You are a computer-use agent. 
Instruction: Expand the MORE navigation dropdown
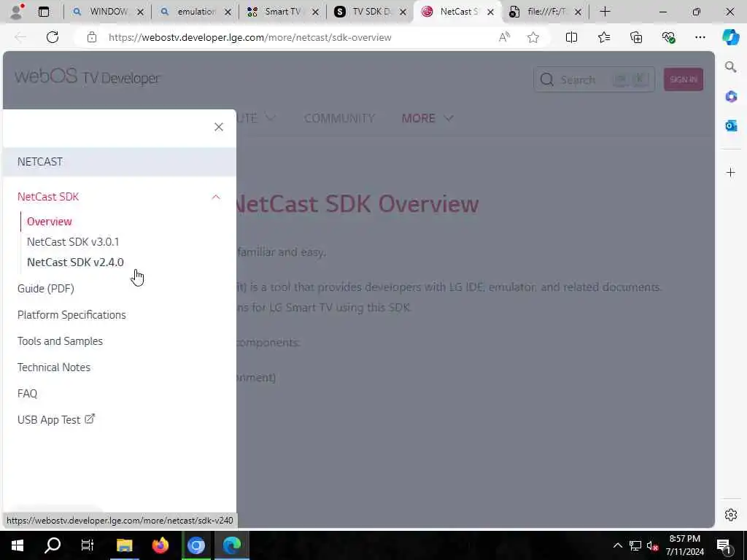coord(427,118)
